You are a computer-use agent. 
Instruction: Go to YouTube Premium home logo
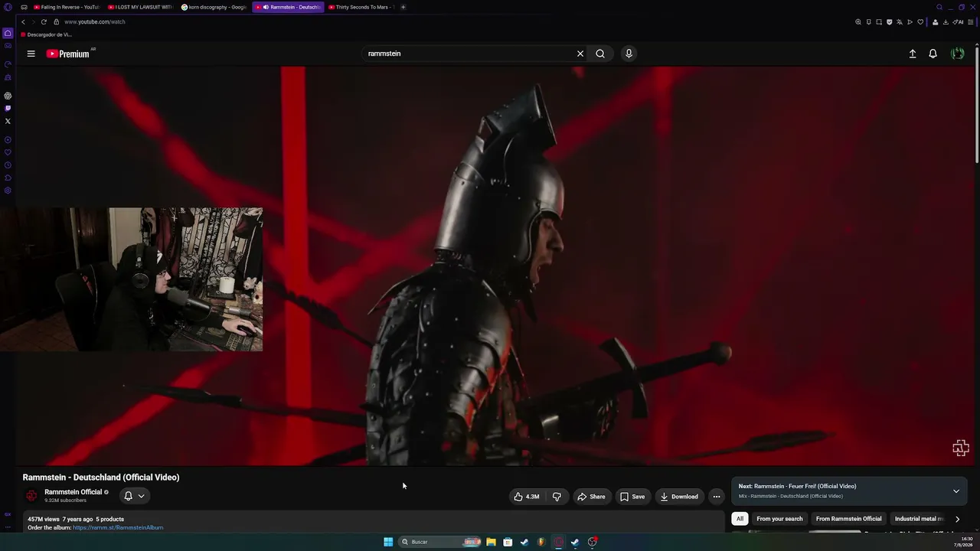point(68,54)
